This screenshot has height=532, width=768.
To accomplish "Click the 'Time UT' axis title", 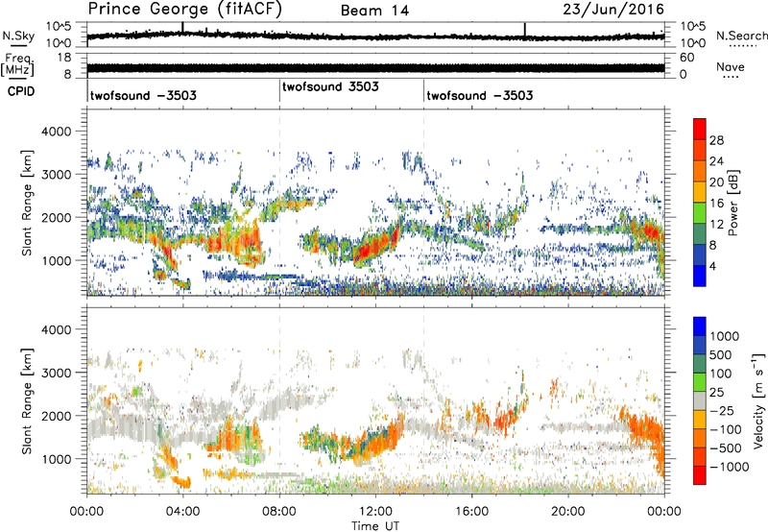I will pyautogui.click(x=375, y=525).
